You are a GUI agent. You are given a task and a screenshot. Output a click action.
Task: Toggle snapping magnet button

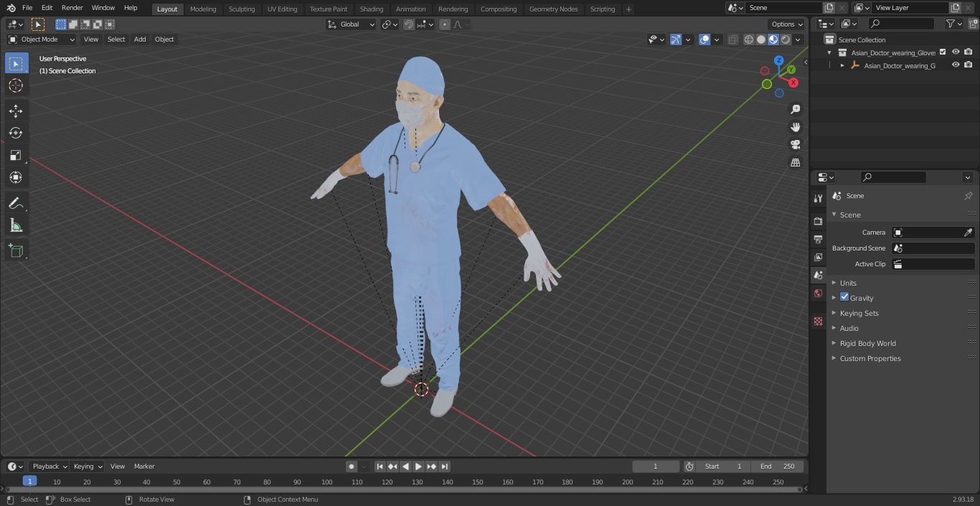point(409,24)
